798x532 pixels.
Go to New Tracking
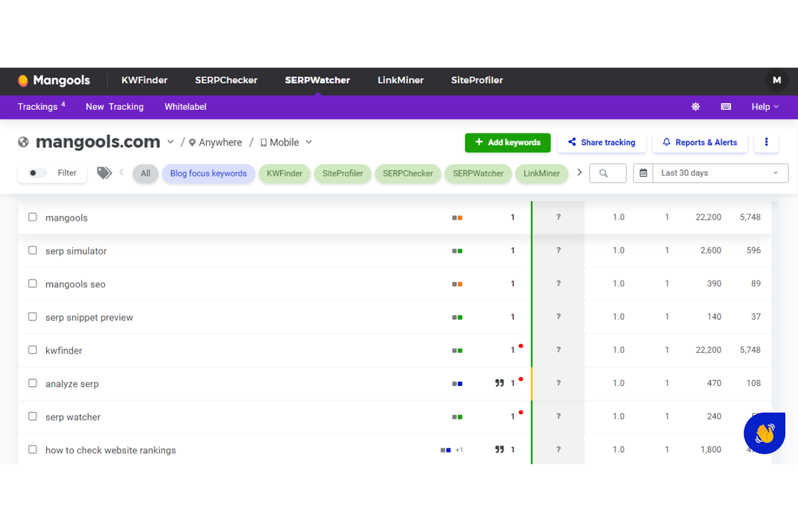pos(115,107)
